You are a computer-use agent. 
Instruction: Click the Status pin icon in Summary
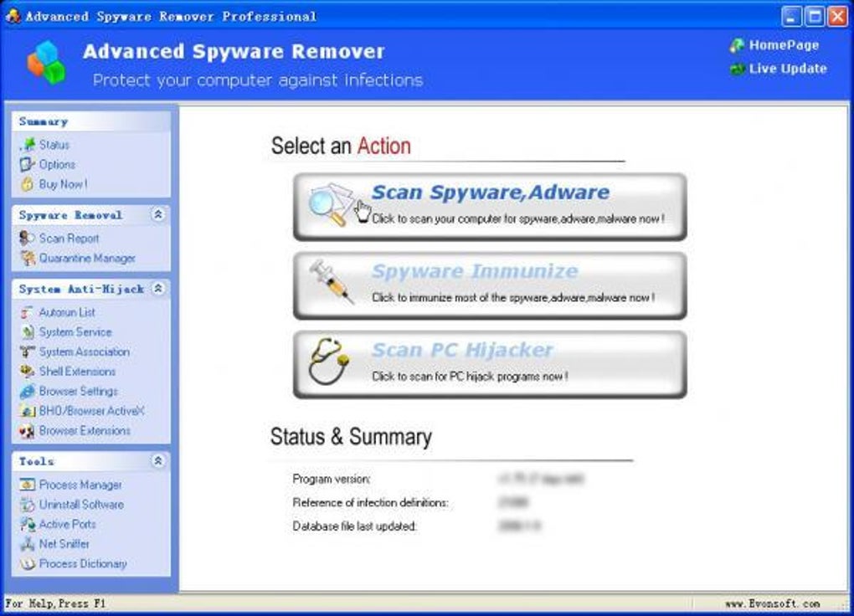tap(28, 144)
